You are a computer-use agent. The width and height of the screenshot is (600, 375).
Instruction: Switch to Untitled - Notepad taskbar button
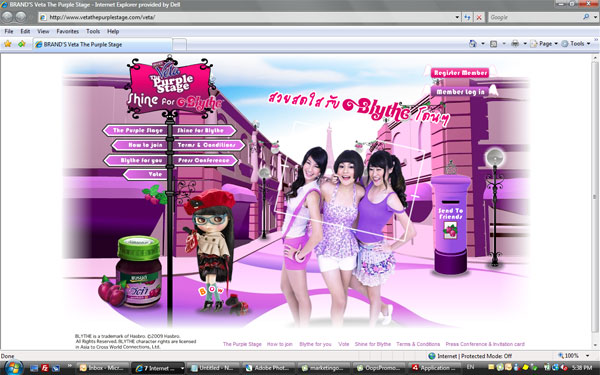pos(214,368)
